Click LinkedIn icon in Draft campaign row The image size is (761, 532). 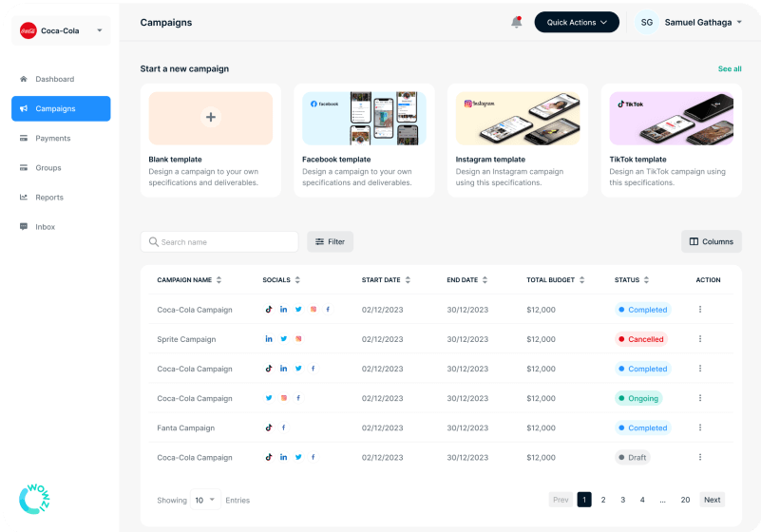pos(284,457)
